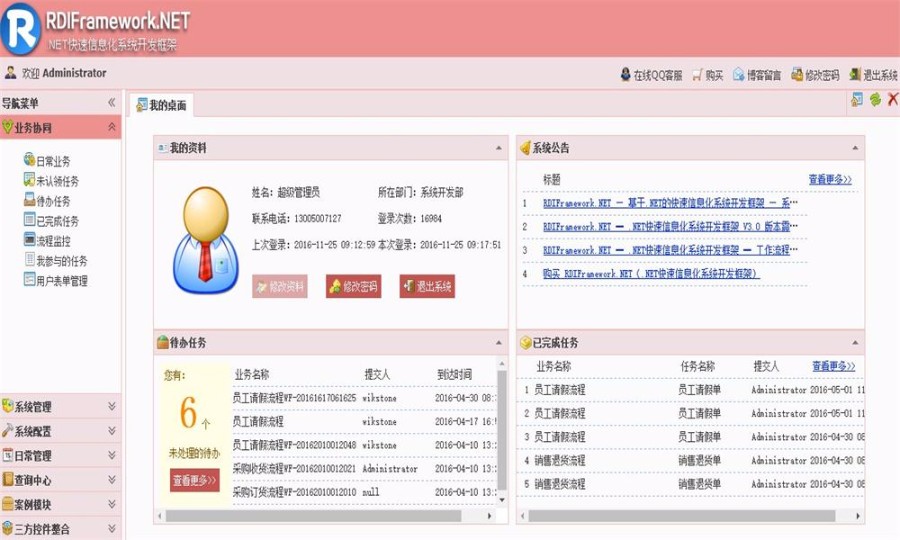Click the 日常业务 globe icon
Screen dimensions: 900x540
[x=29, y=159]
